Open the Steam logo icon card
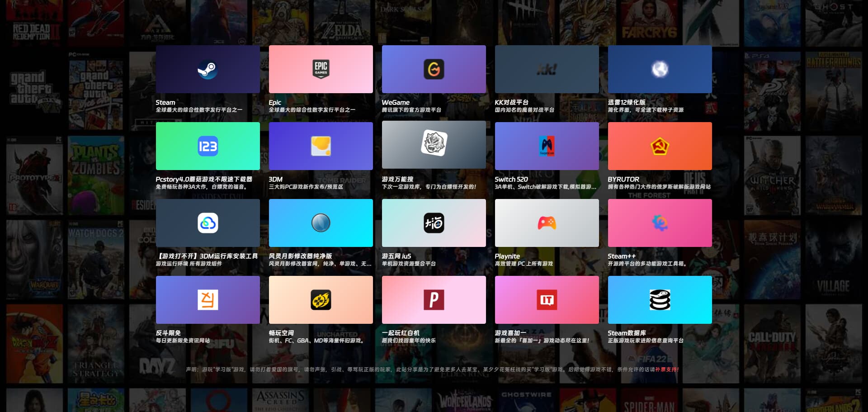This screenshot has width=868, height=412. 208,69
